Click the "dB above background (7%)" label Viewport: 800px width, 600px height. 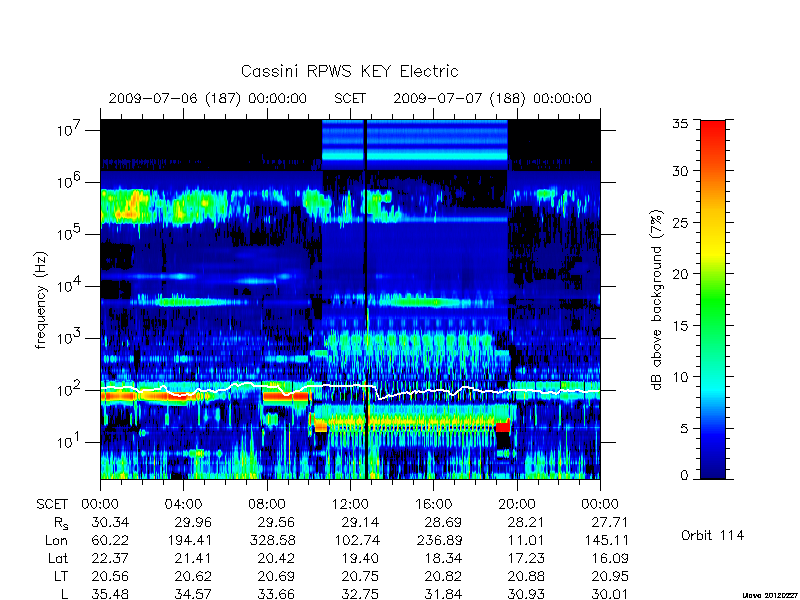pos(657,300)
